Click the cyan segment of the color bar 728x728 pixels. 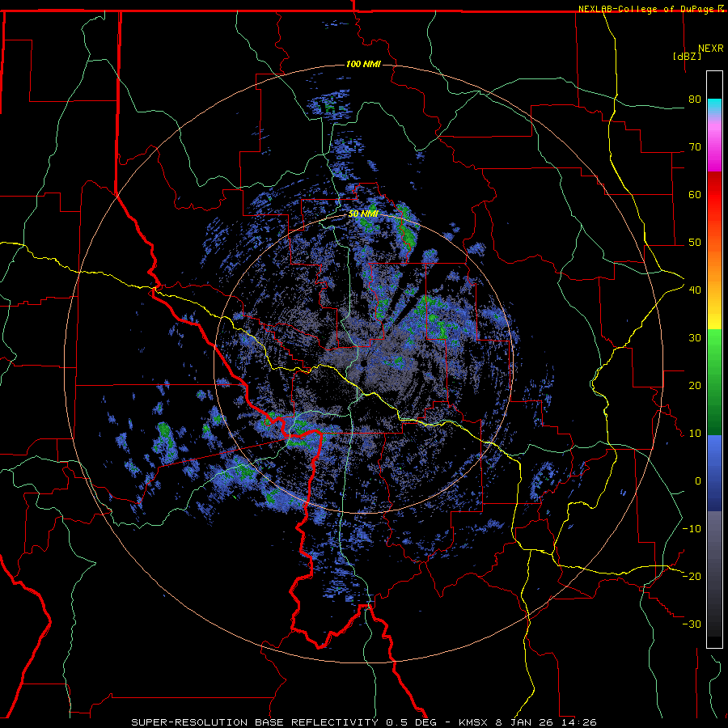(714, 107)
